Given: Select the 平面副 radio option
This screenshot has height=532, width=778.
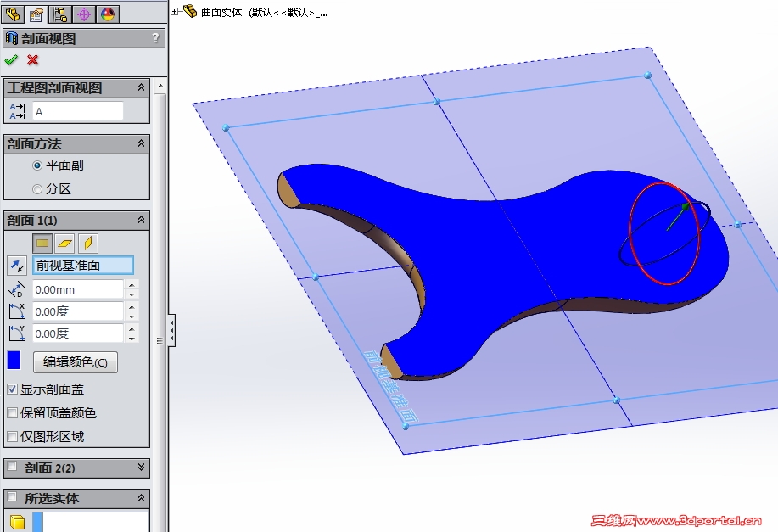Looking at the screenshot, I should tap(36, 165).
